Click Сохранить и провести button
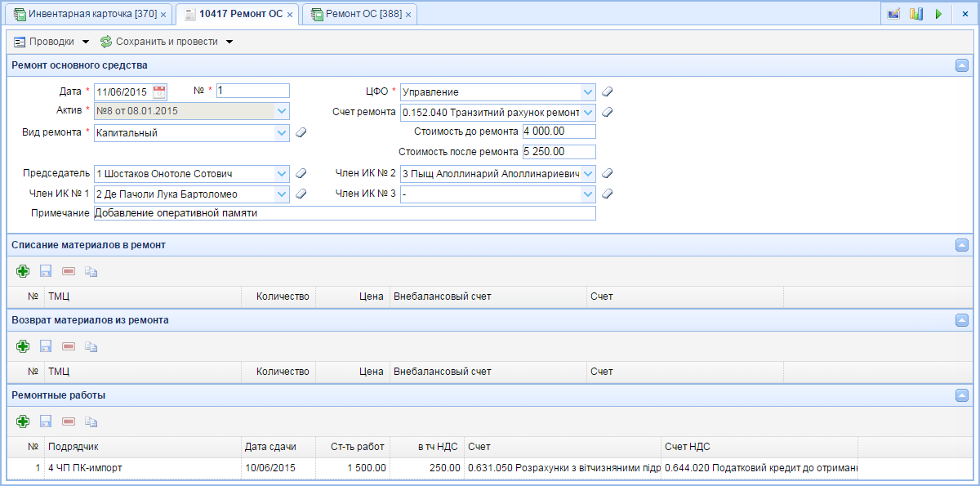Screen dimensions: 980x486 point(159,42)
